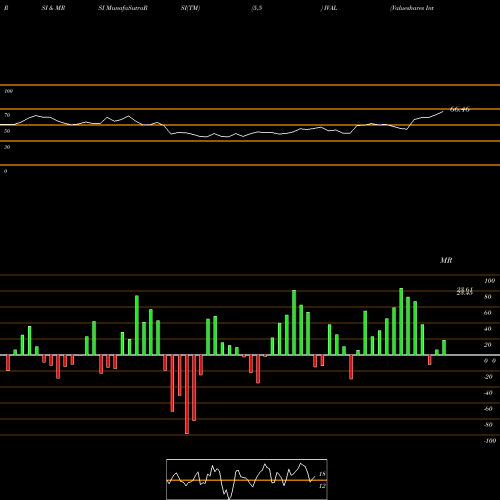Click the -20 label on MR axis
The image size is (500, 500).
coord(488,377)
